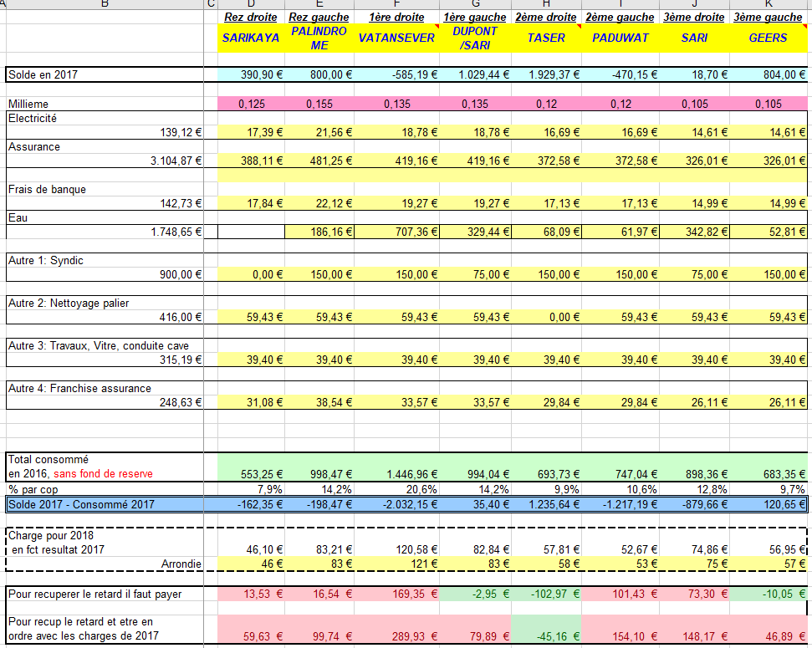Select the GEERS name cell
Viewport: 812px width, 648px height.
point(768,38)
